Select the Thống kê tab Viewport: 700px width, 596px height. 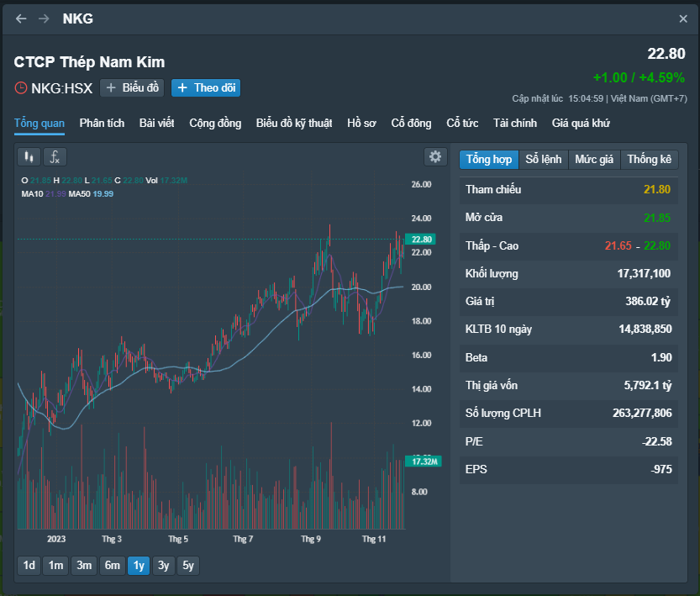[x=650, y=160]
